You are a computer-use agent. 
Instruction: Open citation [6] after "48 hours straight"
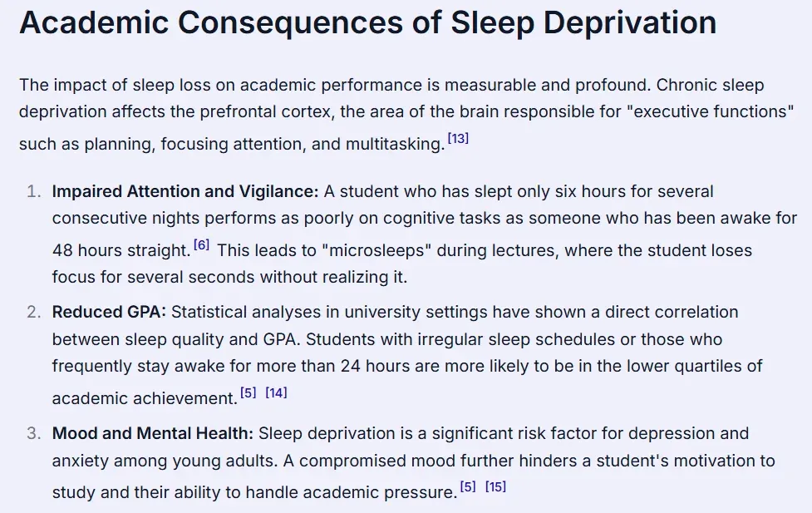click(x=202, y=245)
